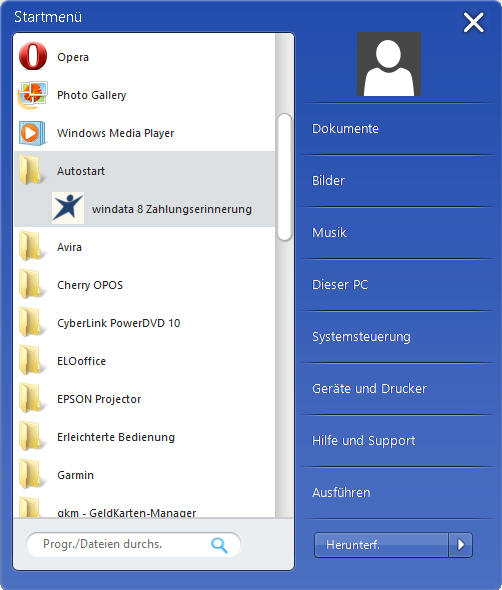Click the program list scrollbar thumb
Screen dimensions: 502x590
[x=284, y=176]
